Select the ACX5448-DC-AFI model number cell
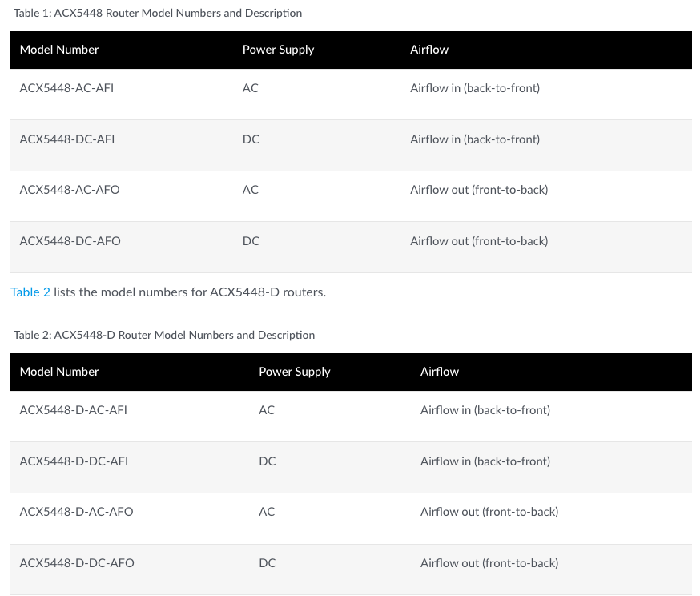The width and height of the screenshot is (700, 596). click(x=67, y=139)
